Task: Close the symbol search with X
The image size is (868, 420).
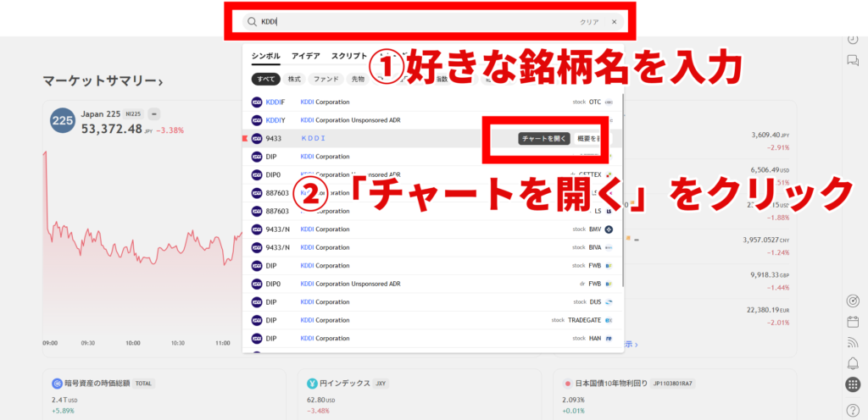Action: (x=615, y=22)
